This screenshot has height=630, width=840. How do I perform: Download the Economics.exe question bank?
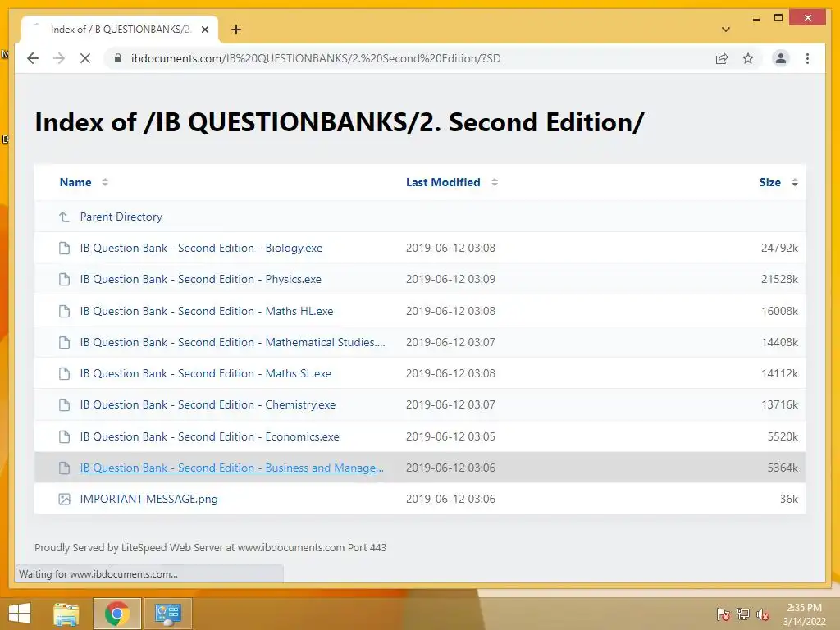click(x=209, y=436)
